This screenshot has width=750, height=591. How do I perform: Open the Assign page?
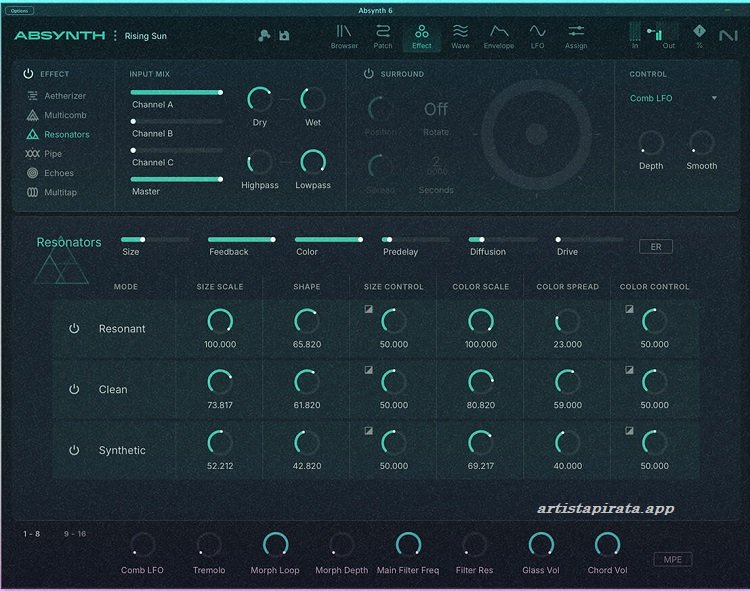coord(576,37)
